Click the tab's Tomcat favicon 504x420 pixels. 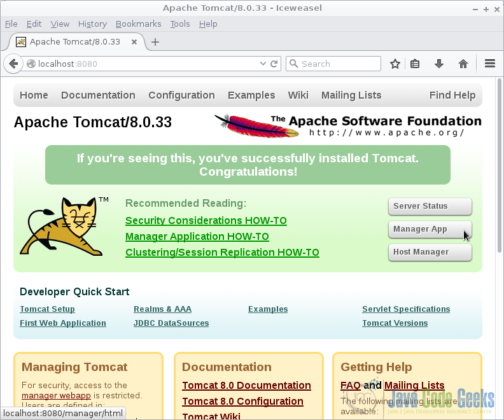pyautogui.click(x=21, y=42)
